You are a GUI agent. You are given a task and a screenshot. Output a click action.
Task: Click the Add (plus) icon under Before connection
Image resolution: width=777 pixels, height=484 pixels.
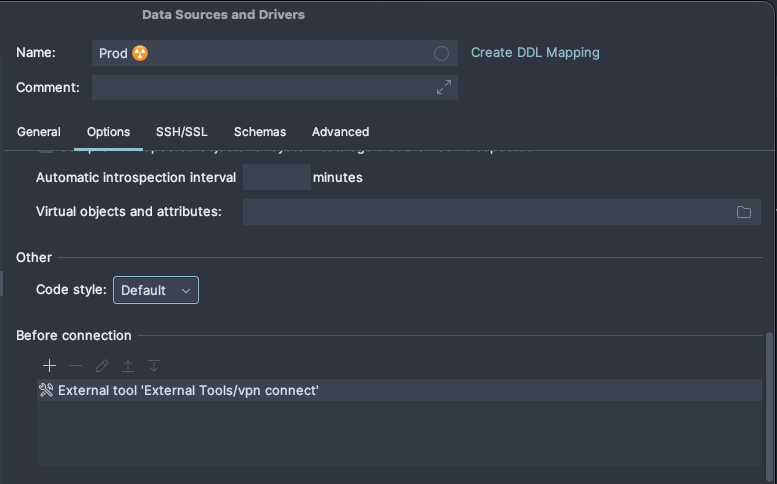[x=50, y=366]
